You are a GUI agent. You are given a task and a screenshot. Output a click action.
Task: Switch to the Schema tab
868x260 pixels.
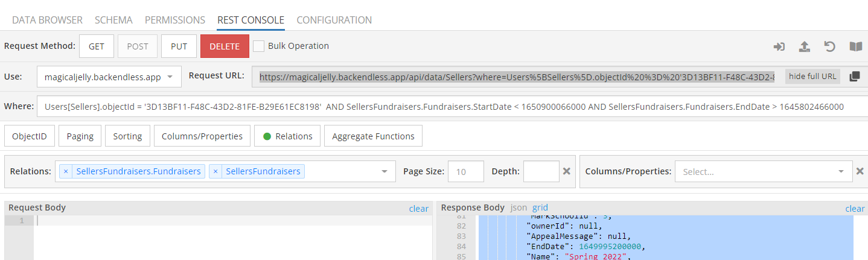click(x=113, y=20)
